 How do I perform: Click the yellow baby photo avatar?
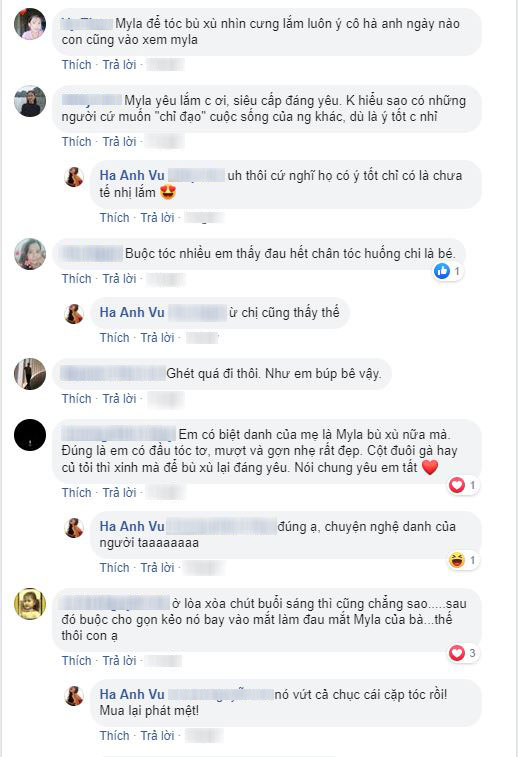click(30, 603)
